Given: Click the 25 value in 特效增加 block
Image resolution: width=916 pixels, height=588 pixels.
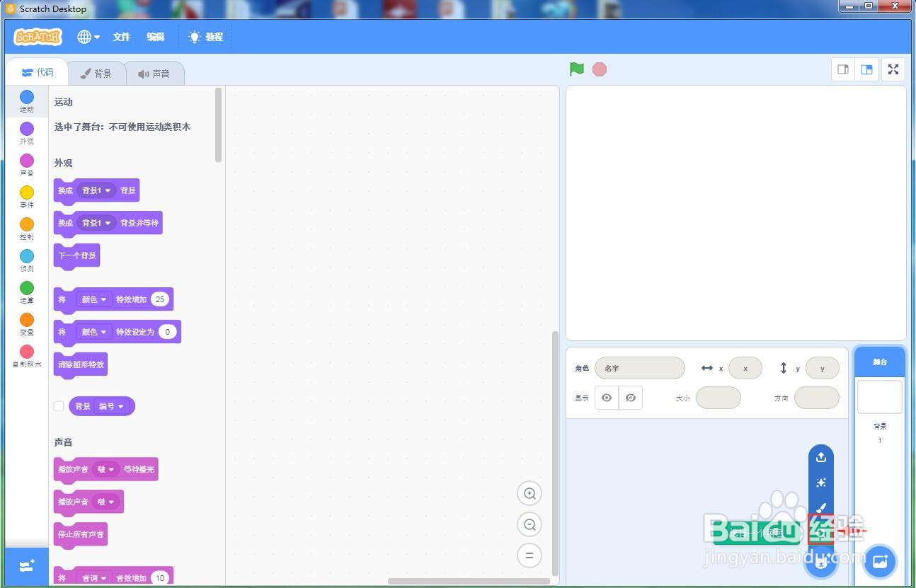Looking at the screenshot, I should pos(160,299).
